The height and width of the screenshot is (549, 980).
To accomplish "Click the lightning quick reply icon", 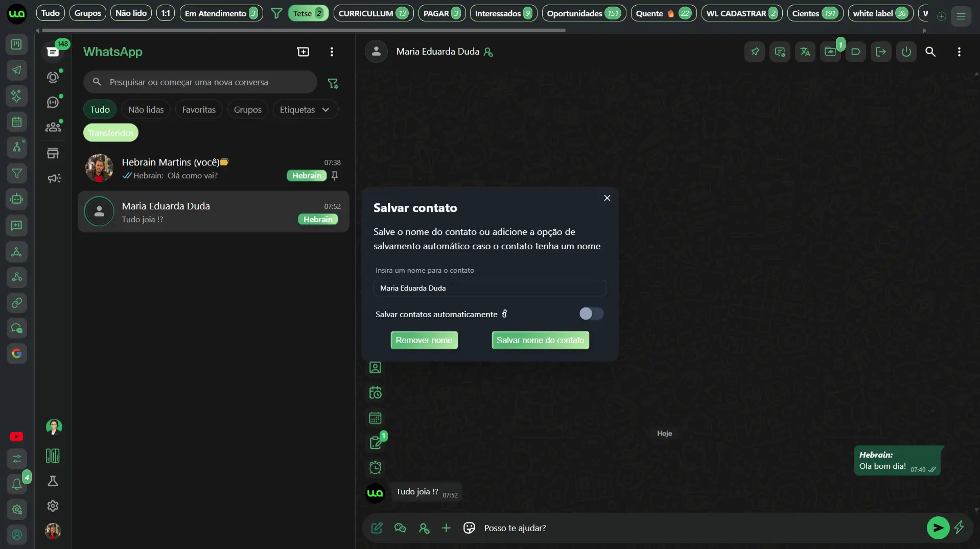I will pos(959,527).
